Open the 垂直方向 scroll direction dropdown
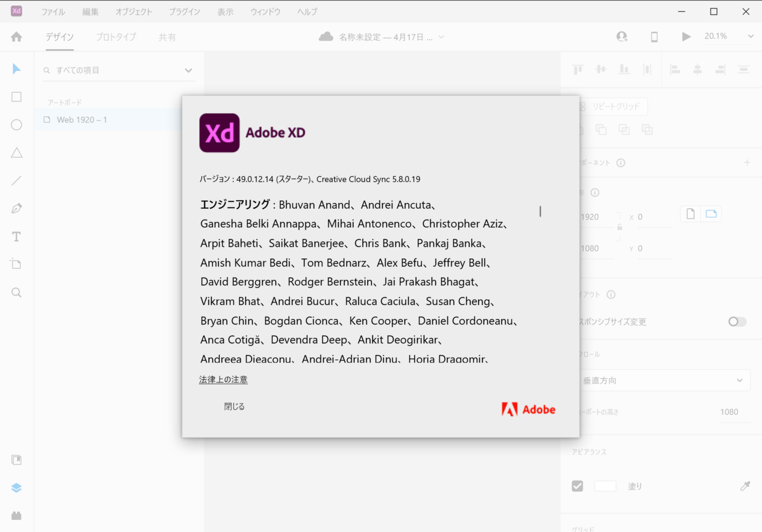The image size is (762, 532). 665,380
